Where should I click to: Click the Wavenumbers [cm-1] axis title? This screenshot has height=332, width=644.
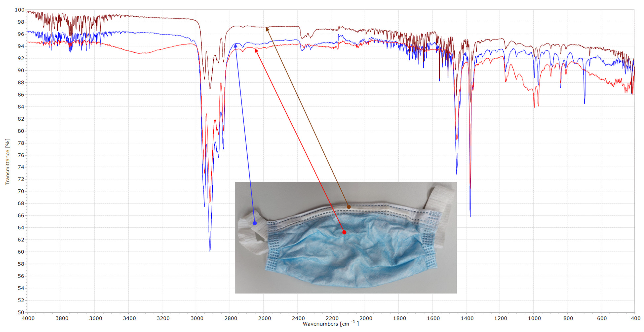[x=331, y=324]
